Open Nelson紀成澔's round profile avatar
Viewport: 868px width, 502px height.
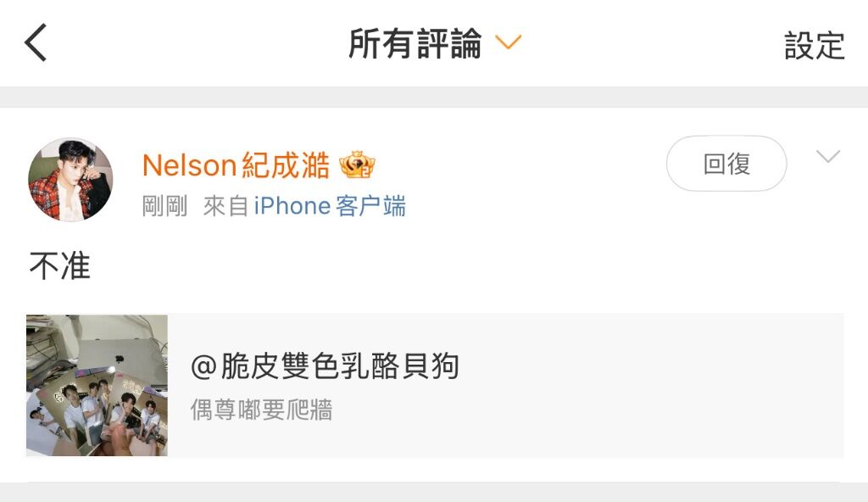(70, 180)
